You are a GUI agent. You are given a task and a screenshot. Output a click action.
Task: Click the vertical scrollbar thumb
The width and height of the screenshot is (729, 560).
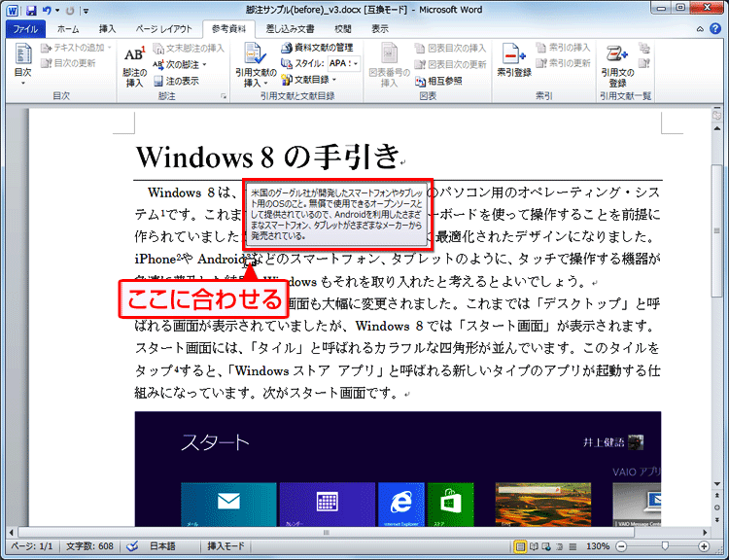717,231
